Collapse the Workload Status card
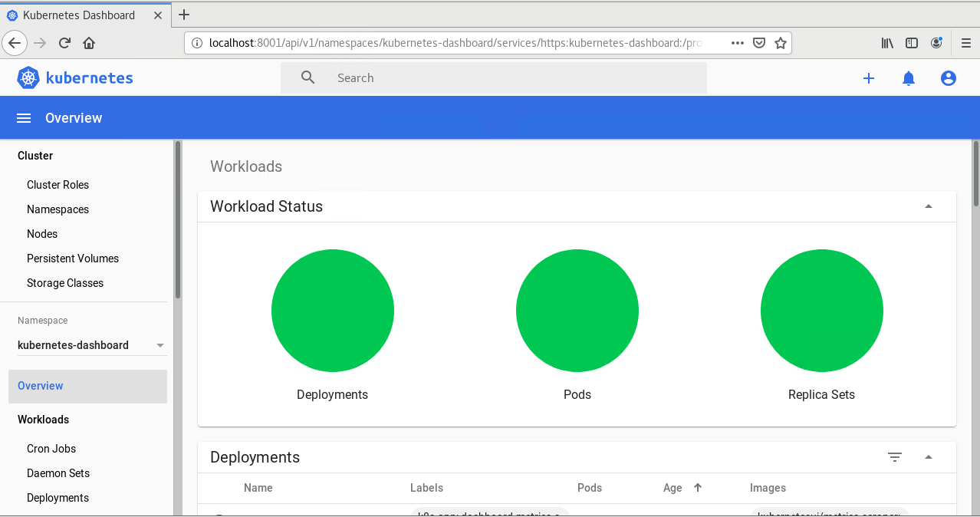Screen dimensions: 980x517 tap(929, 206)
